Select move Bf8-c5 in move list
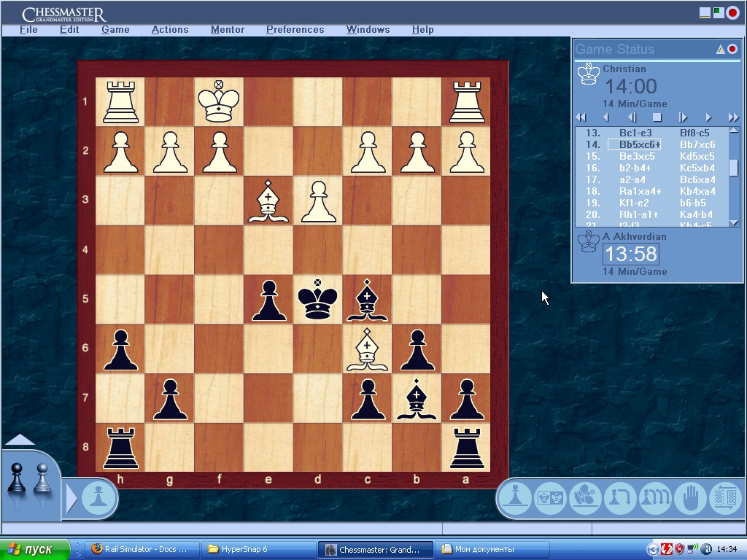This screenshot has height=560, width=747. pyautogui.click(x=694, y=133)
